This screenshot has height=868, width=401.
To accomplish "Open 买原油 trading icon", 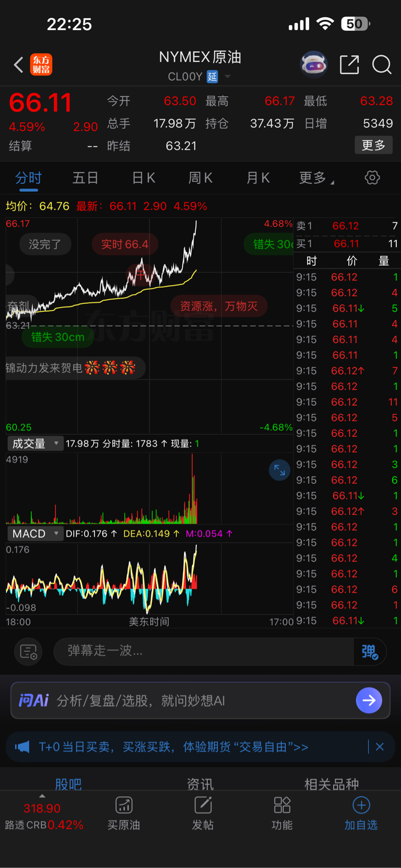I will coord(124,805).
